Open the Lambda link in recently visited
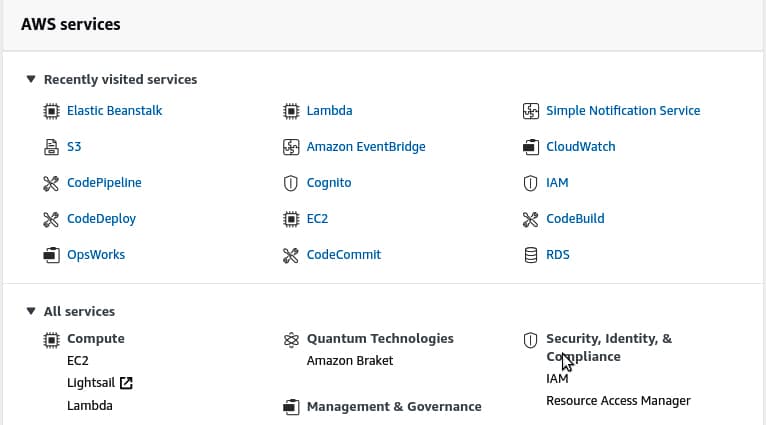The width and height of the screenshot is (766, 425). (329, 111)
